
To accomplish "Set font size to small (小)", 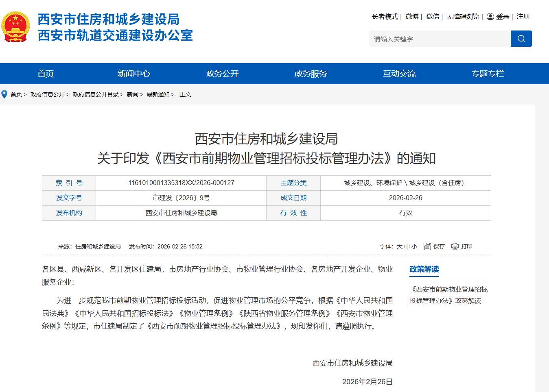I will 414,246.
